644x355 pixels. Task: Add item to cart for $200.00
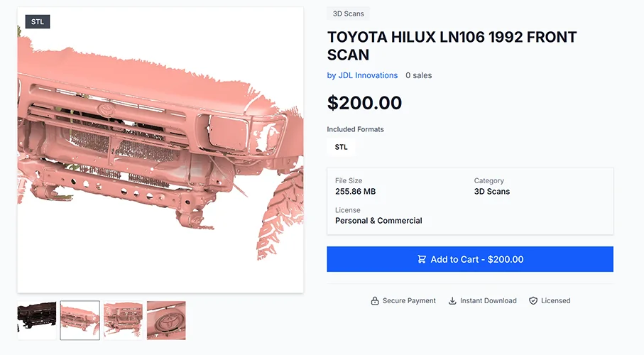point(470,259)
